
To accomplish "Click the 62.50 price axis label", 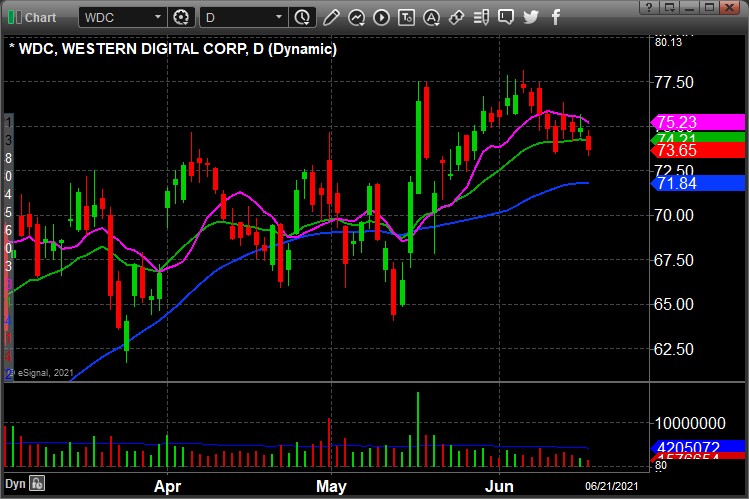I will (x=674, y=349).
